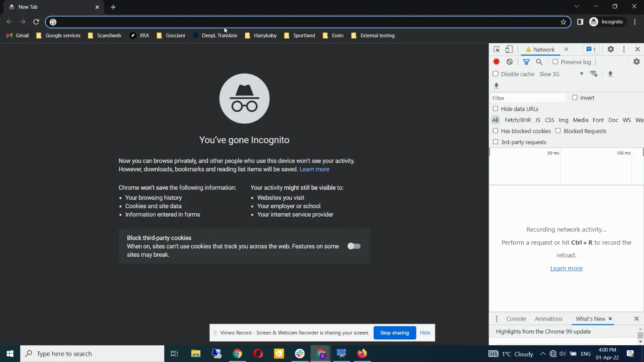Check the Disable cache option

coord(495,74)
